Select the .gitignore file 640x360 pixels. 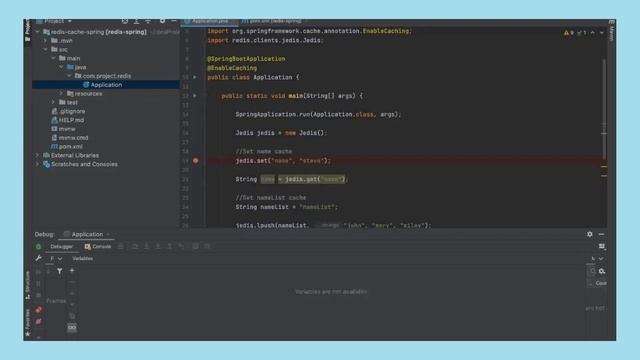click(x=68, y=111)
